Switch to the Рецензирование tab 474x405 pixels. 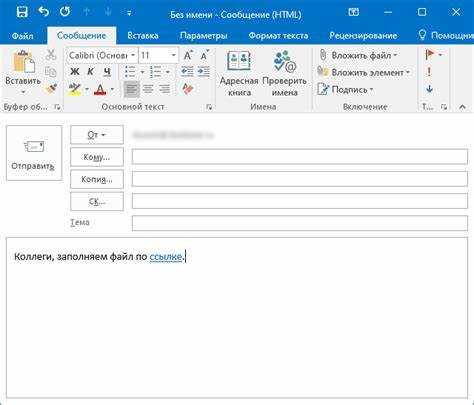[x=363, y=36]
